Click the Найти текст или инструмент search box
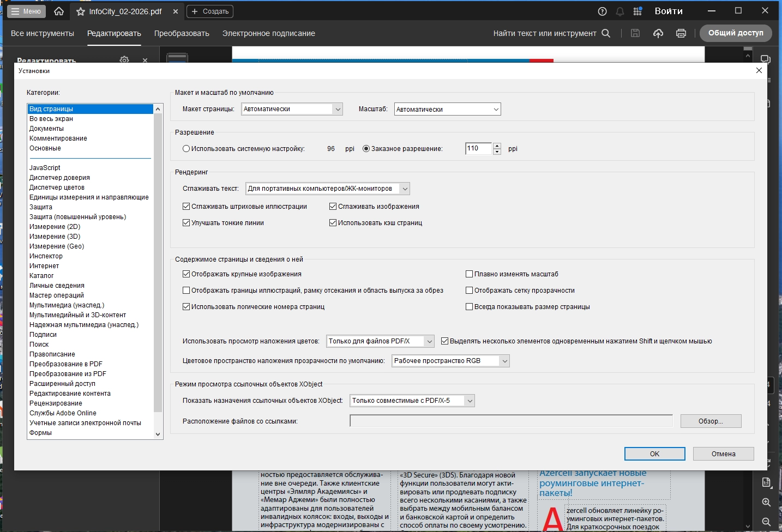This screenshot has width=782, height=532. (545, 33)
